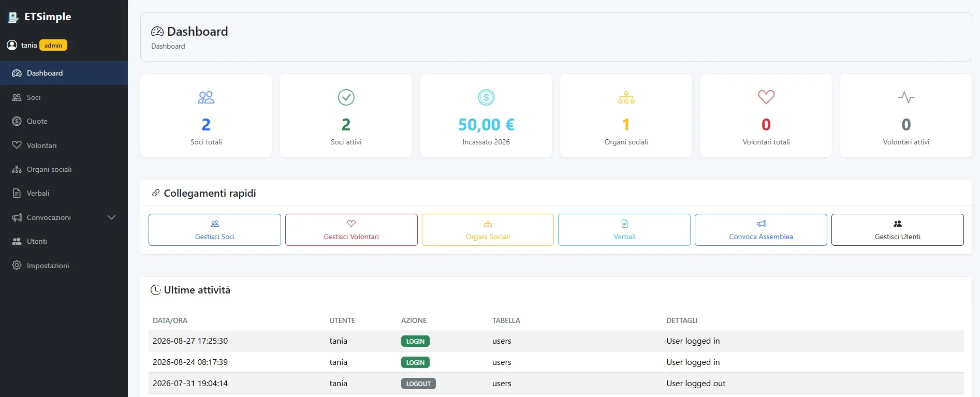
Task: Open Utenti in the sidebar
Action: click(64, 241)
